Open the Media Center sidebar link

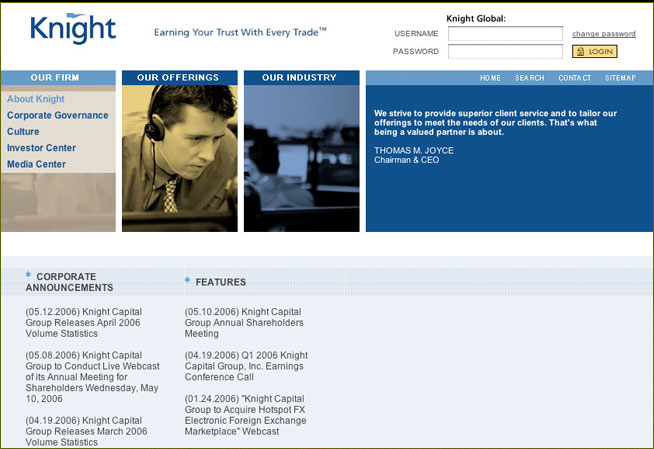36,164
